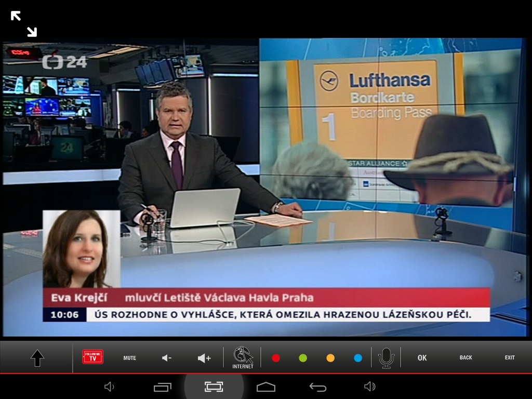Select the blue color button

pos(358,358)
